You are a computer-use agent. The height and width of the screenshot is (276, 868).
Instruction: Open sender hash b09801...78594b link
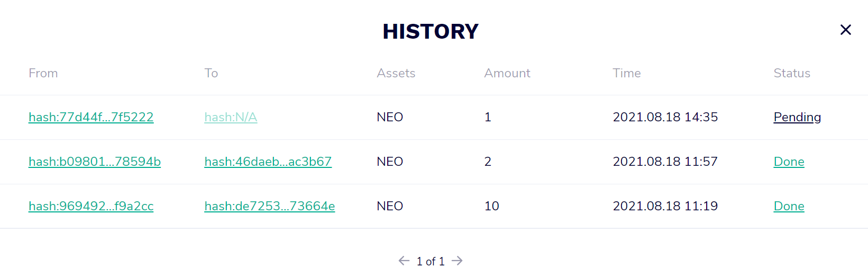click(x=95, y=162)
